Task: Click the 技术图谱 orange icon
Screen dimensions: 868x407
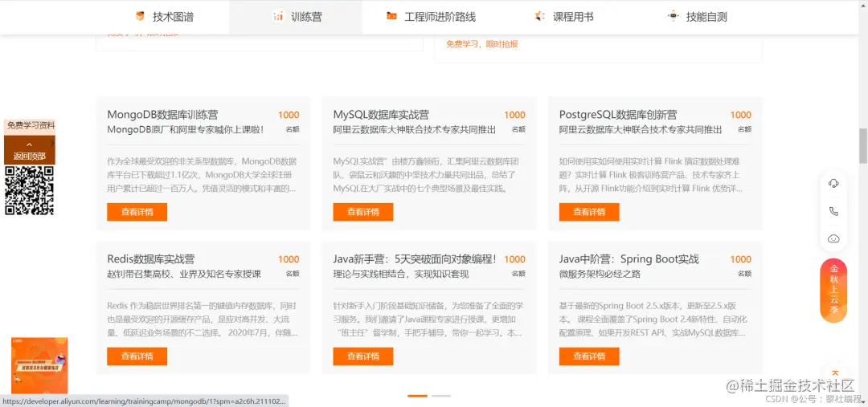Action: tap(140, 17)
